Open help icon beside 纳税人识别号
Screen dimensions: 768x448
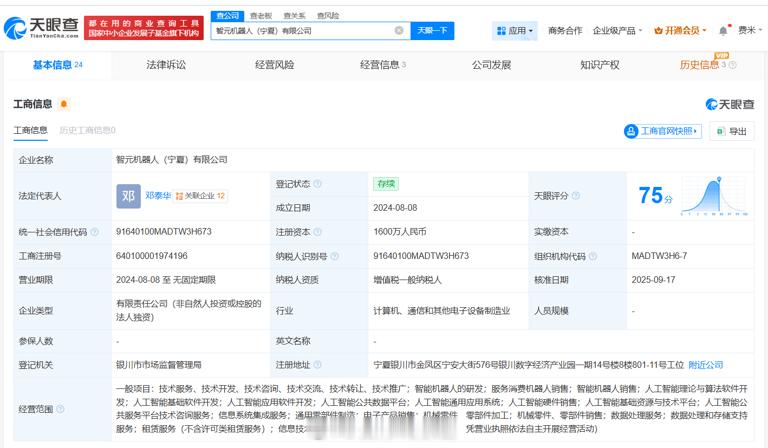(x=335, y=256)
